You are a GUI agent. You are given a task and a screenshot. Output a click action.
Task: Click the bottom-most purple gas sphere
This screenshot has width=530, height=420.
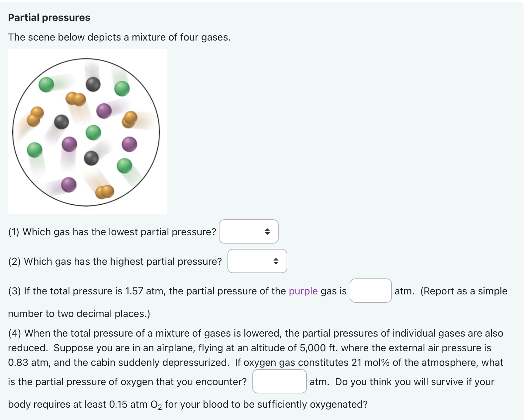pyautogui.click(x=69, y=185)
